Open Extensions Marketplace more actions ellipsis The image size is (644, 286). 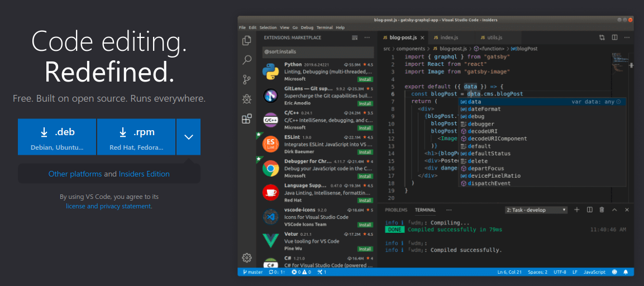click(367, 38)
